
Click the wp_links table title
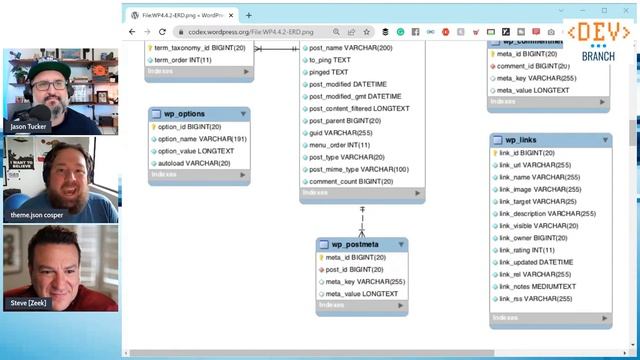pyautogui.click(x=521, y=140)
